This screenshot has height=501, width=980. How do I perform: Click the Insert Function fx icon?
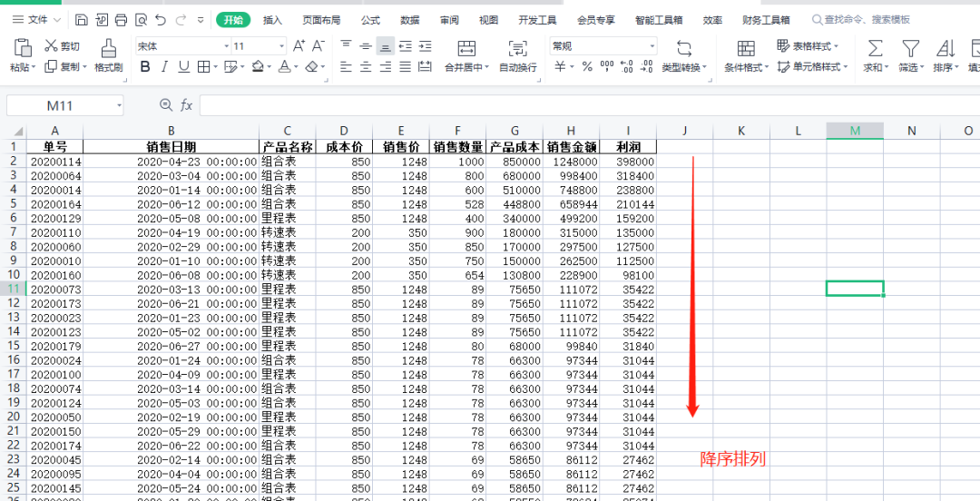(186, 105)
